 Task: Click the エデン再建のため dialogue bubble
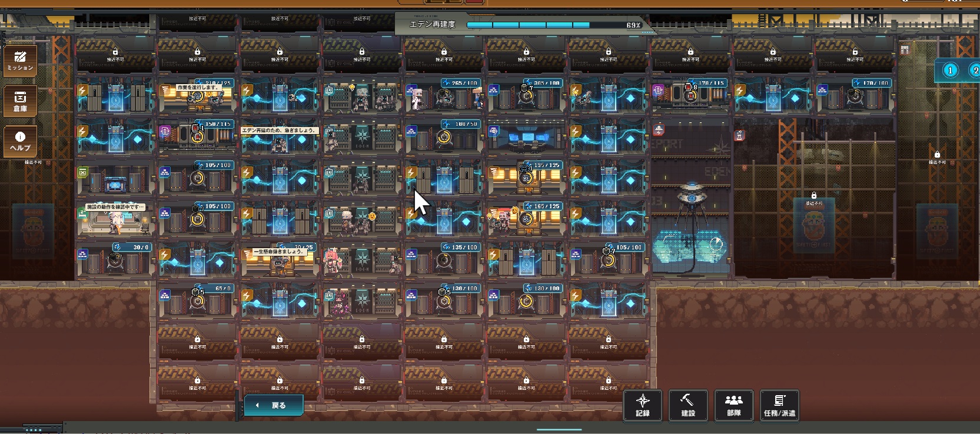click(280, 130)
